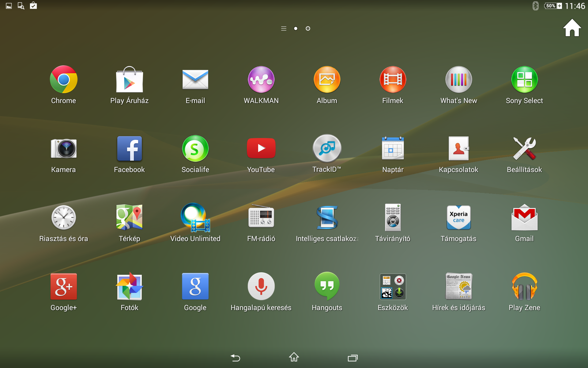Open the picture notification icon

9,6
